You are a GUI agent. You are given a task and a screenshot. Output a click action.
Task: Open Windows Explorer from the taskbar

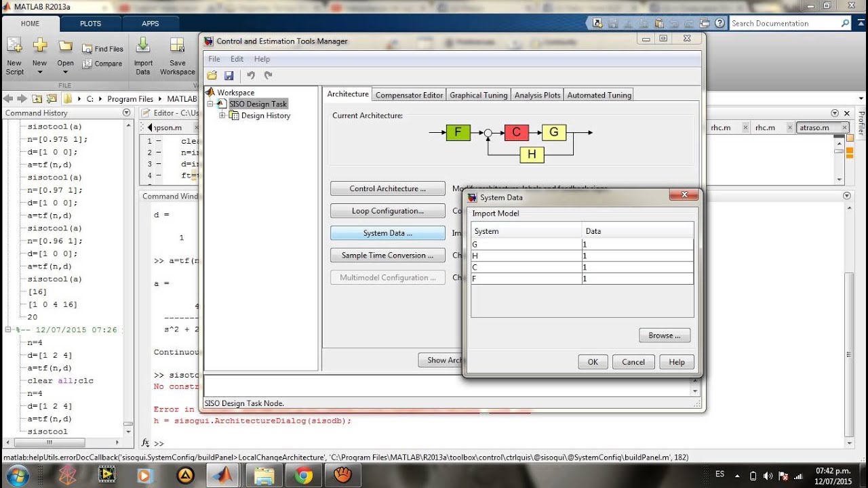coord(264,475)
